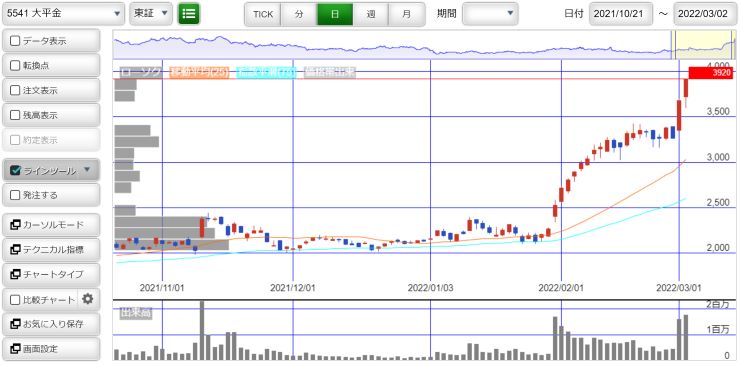Click the cyan 移動平均(75) legend label
740x366 pixels.
click(x=267, y=73)
